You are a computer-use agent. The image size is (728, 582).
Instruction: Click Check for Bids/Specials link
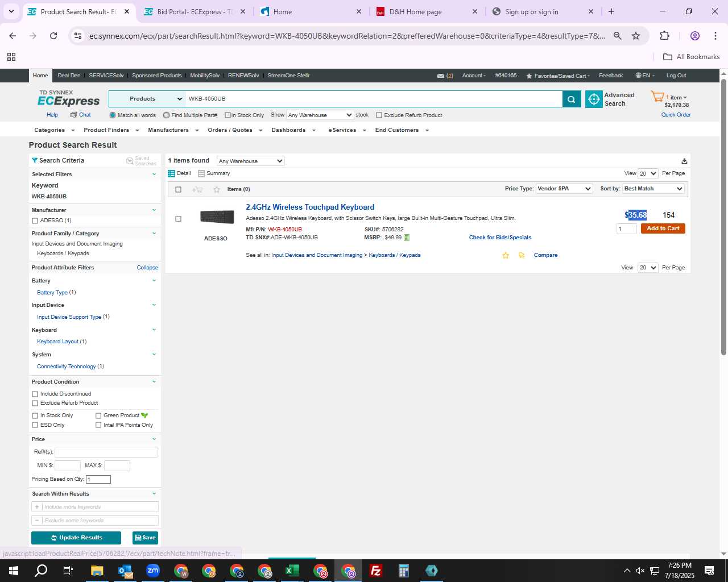(x=500, y=238)
